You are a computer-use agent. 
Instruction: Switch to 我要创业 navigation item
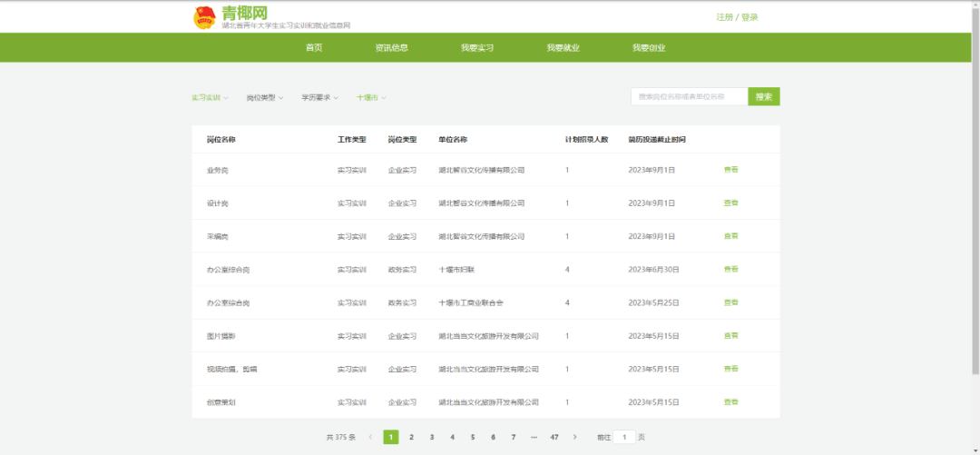(x=649, y=47)
